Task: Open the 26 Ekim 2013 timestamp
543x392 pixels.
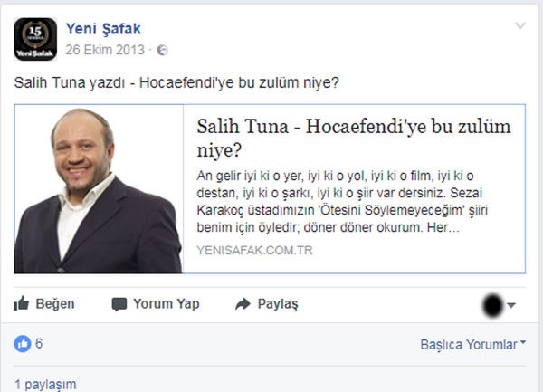Action: [105, 50]
